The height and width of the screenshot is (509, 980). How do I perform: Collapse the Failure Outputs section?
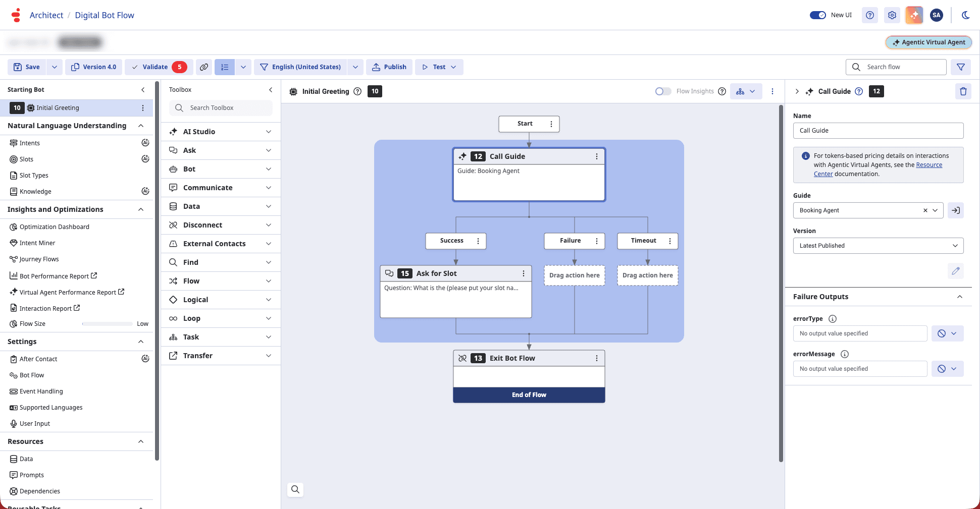pyautogui.click(x=960, y=297)
